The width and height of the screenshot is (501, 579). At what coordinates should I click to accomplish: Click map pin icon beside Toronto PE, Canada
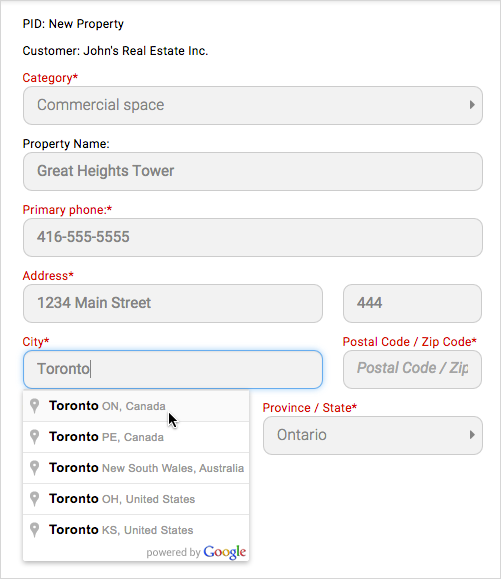(34, 437)
